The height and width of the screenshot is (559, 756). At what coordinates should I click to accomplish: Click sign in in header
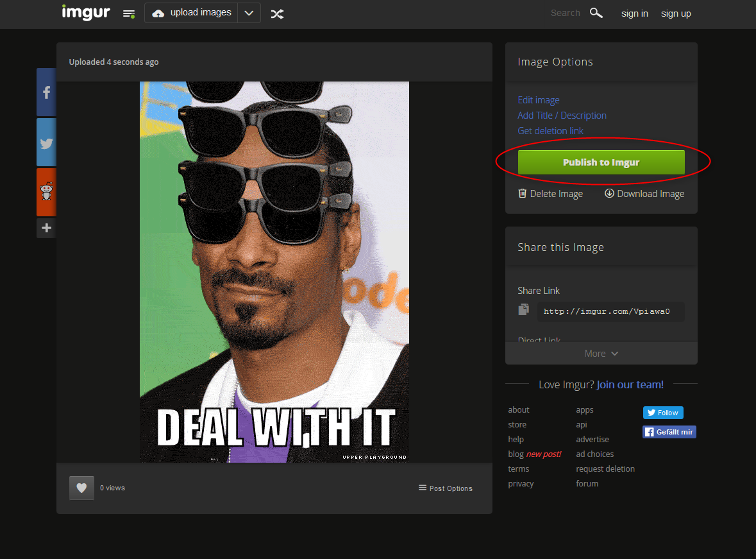click(x=635, y=13)
